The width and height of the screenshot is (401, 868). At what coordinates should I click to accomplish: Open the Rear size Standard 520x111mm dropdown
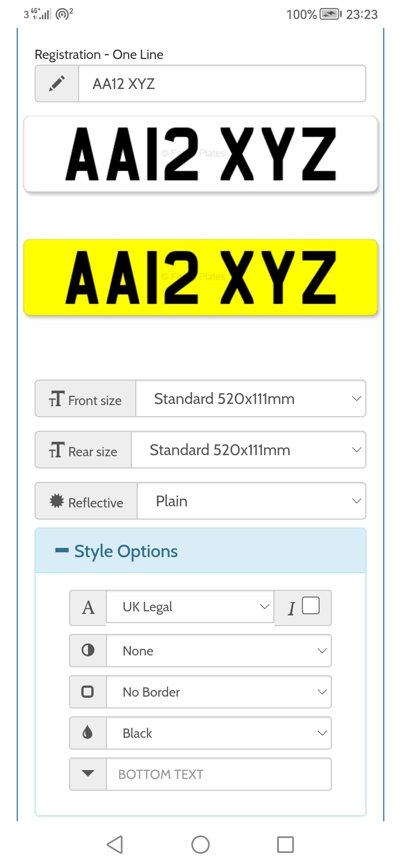tap(249, 450)
